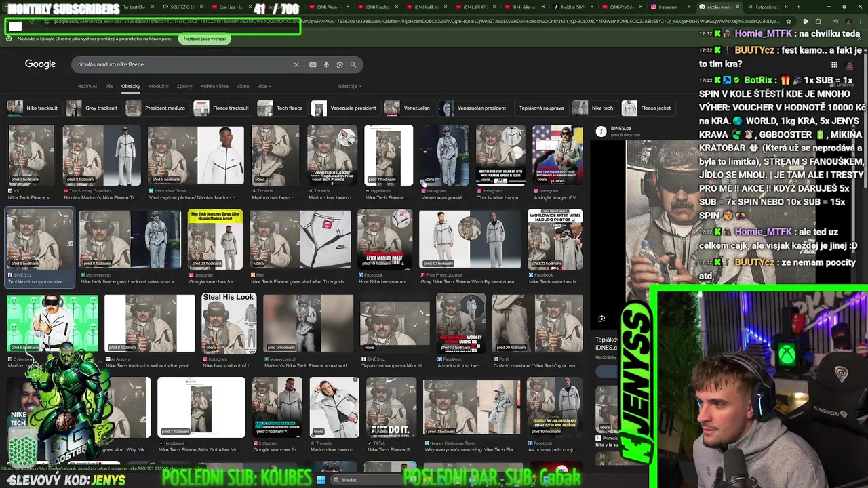Click the lens icon on preview image
Viewport: 868px width, 488px height.
coord(601,319)
